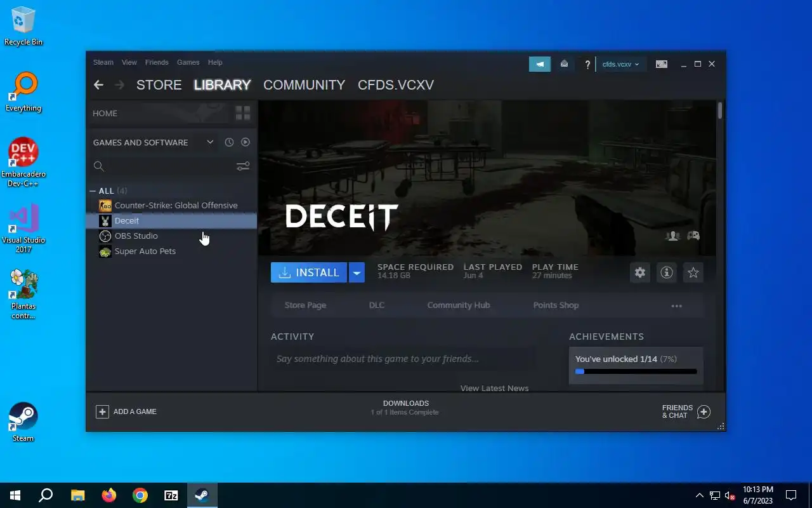
Task: View controller support icon
Action: point(693,236)
